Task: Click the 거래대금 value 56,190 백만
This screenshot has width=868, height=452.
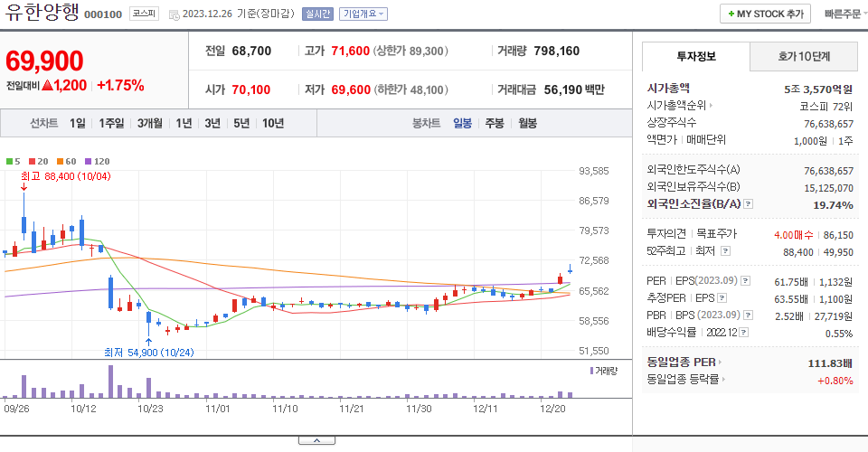Action: [x=574, y=89]
